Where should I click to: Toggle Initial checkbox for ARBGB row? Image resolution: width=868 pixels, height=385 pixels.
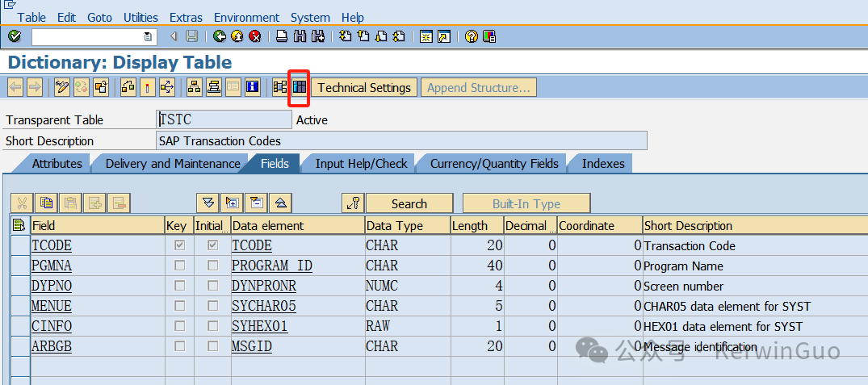click(212, 346)
